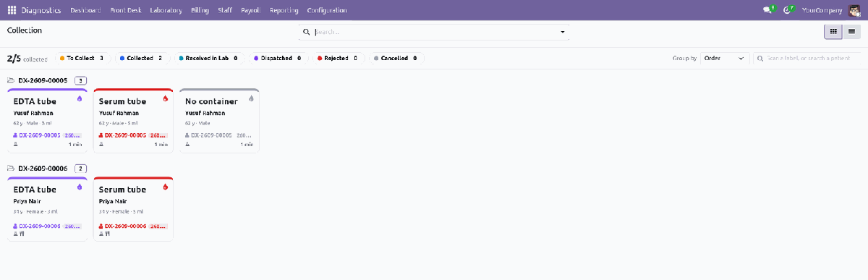Collapse the DX-2609-00005 order group

(43, 80)
